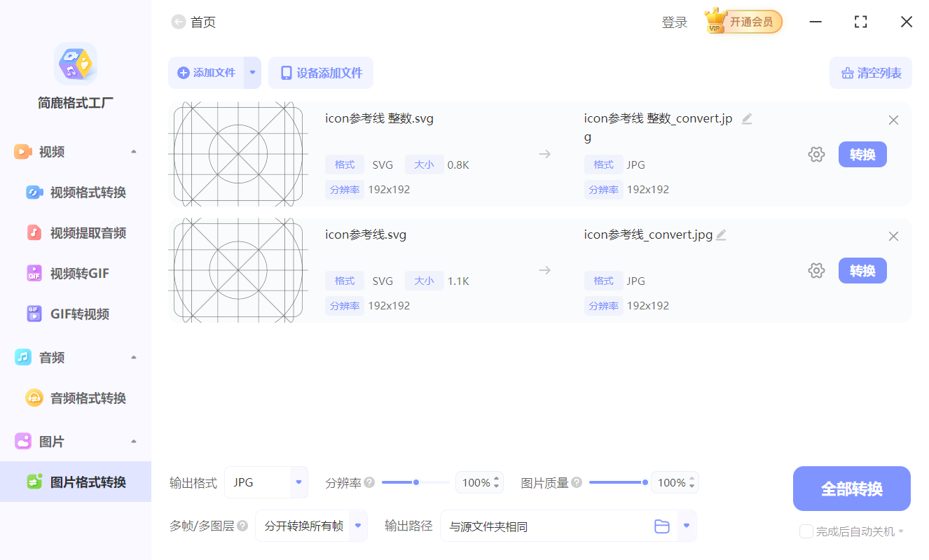
Task: Click the help icon next to 分辨率
Action: tap(369, 482)
